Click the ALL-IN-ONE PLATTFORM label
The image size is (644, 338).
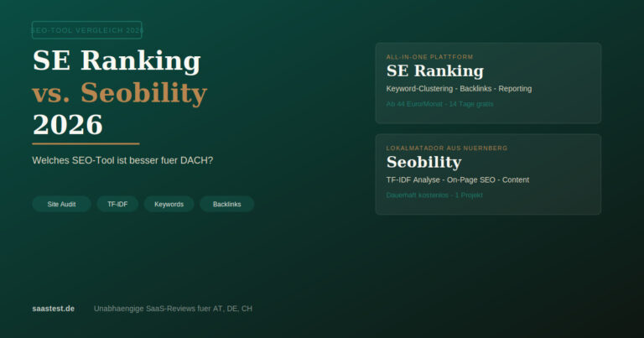[x=429, y=57]
